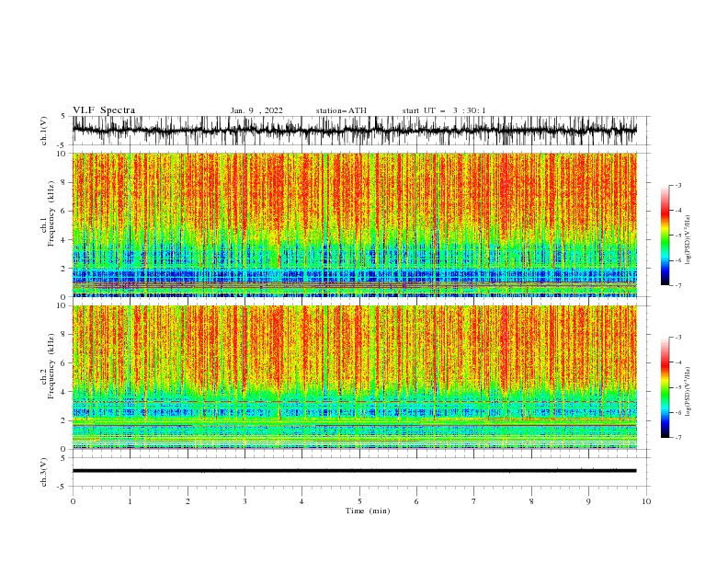Click the ch.3 flat waveform trace
Viewport: 728px width, 563px height.
click(354, 471)
